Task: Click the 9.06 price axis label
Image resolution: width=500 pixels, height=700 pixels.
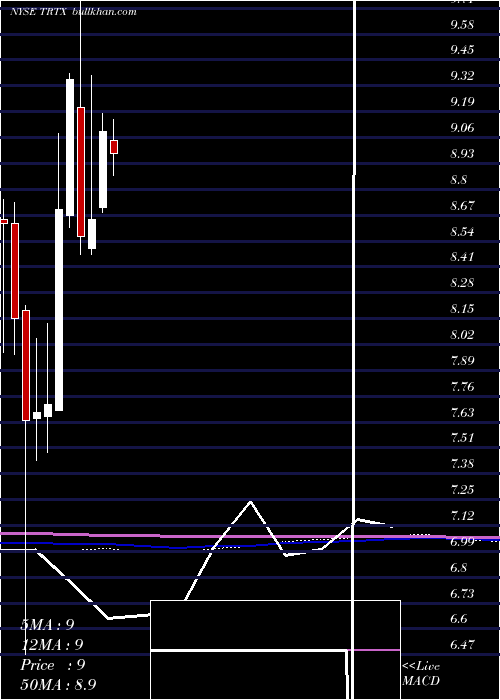Action: [x=462, y=128]
